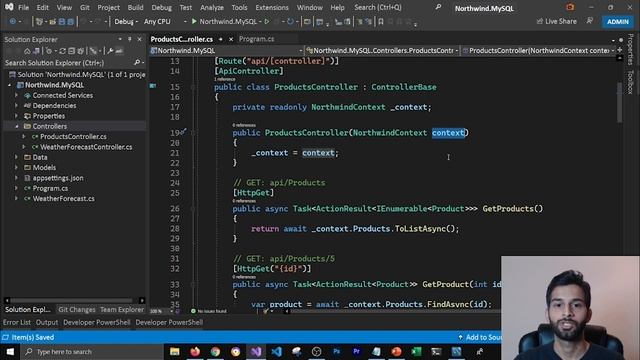The height and width of the screenshot is (360, 640).
Task: Click the Hot Reload refresh icon in toolbar
Action: [290, 21]
